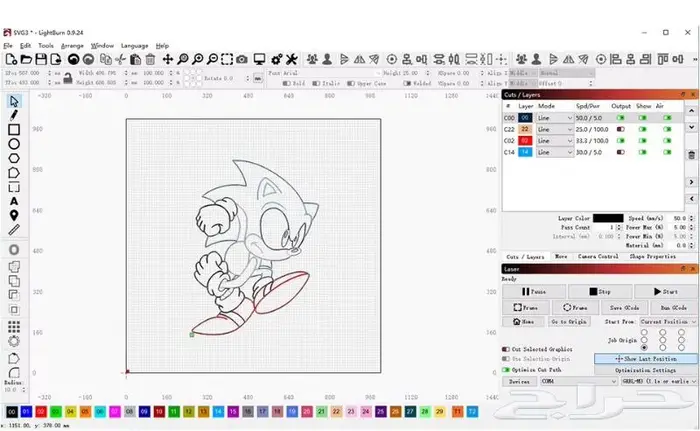Click the Optimization Settings button

tap(646, 370)
